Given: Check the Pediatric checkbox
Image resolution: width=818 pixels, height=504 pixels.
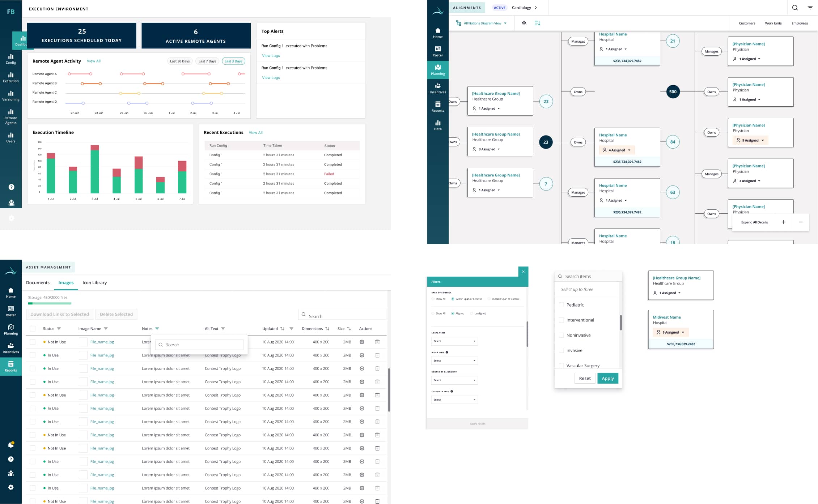Looking at the screenshot, I should [x=561, y=305].
